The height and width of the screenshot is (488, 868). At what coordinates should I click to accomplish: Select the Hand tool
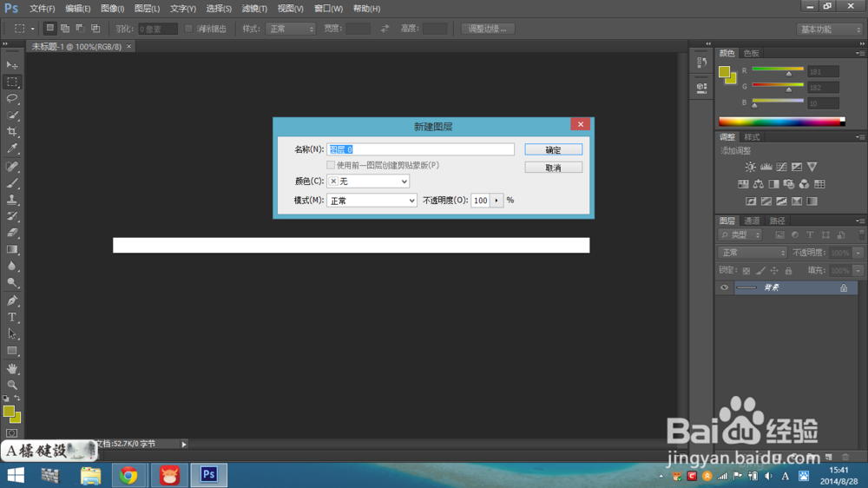[12, 368]
